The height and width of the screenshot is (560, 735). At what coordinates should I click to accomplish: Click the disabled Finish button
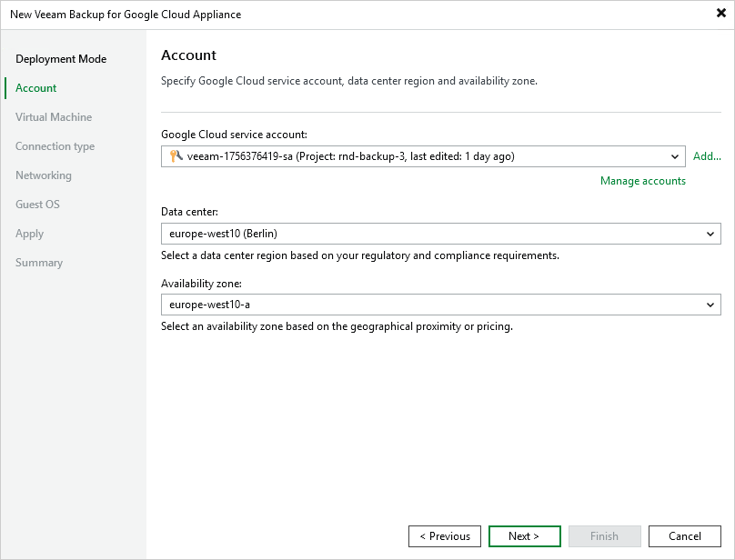(x=605, y=536)
